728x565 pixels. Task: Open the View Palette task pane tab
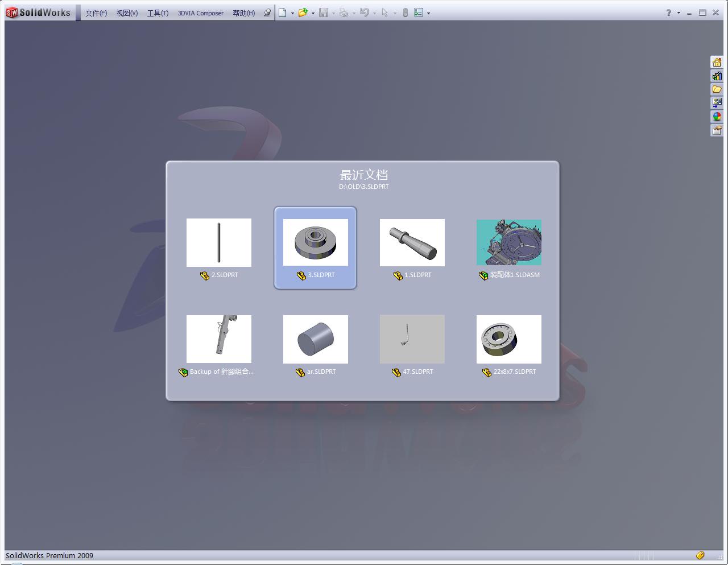[717, 103]
